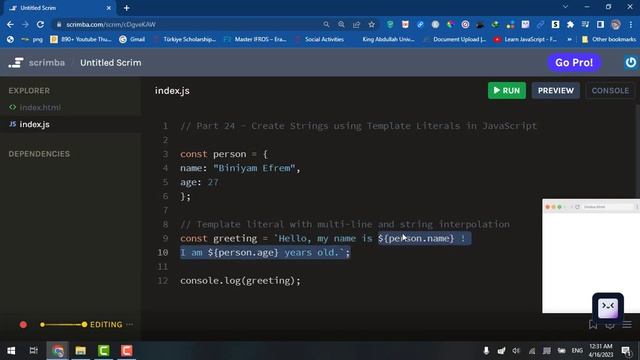Click the S extension icon
Viewport: 640px width, 360px height.
(555, 24)
